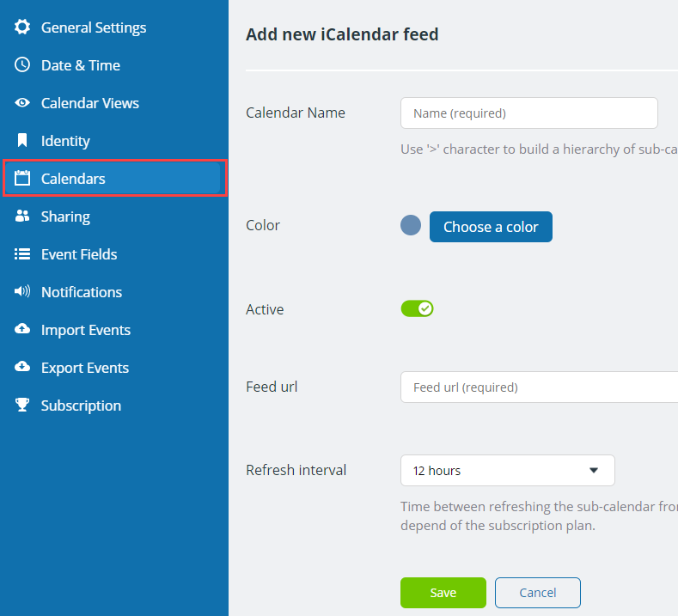Click the Identity bookmark icon
Image resolution: width=678 pixels, height=616 pixels.
tap(22, 141)
